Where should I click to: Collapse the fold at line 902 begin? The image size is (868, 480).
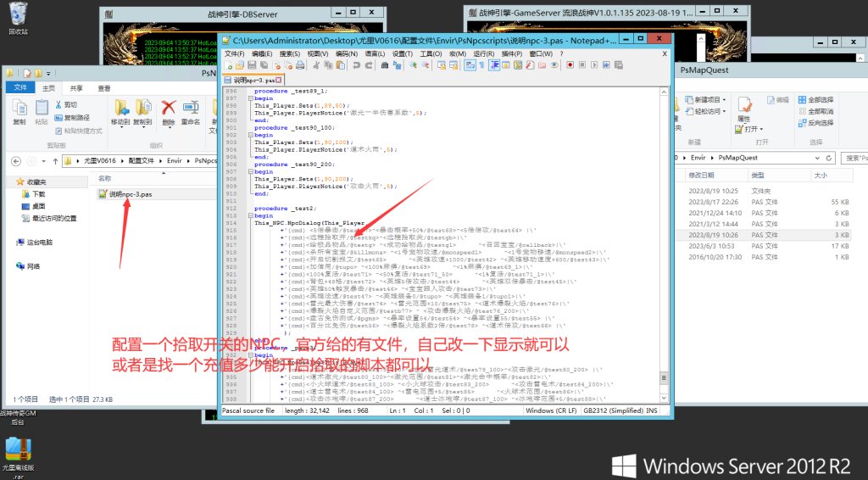point(250,135)
